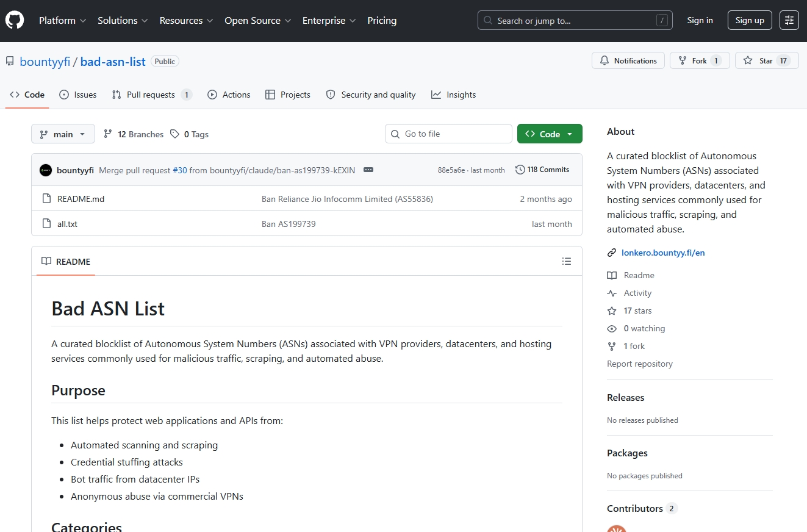
Task: Open the lonkero.bountyy.fi/en link
Action: point(662,253)
